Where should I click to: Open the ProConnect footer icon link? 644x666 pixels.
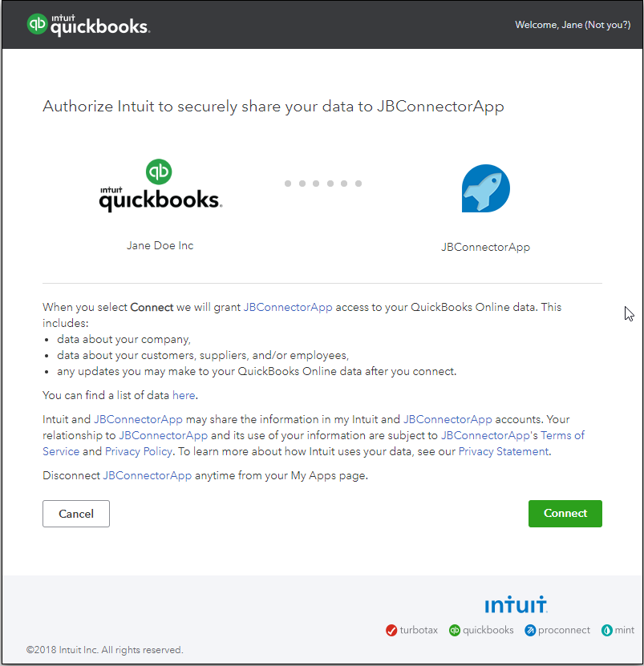coord(557,630)
